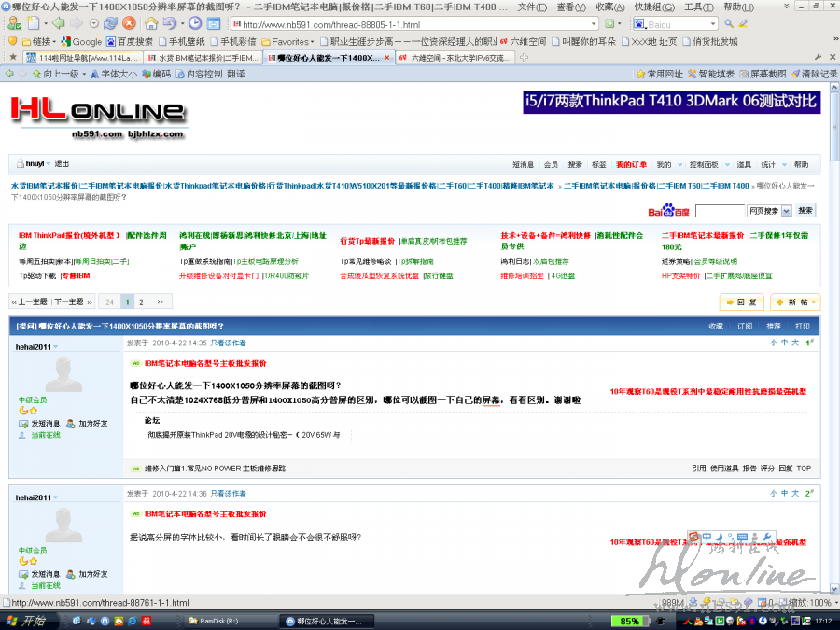Go to page 2 of the thread
This screenshot has height=630, width=840.
click(x=142, y=301)
